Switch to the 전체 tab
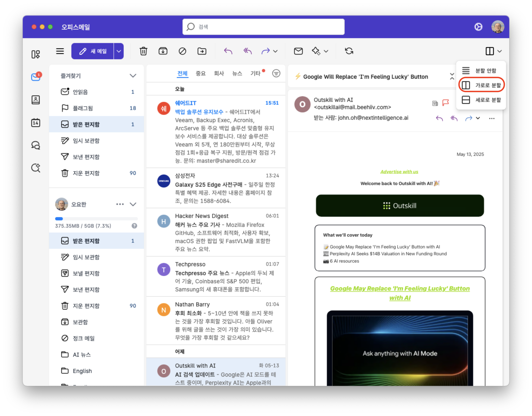 point(182,73)
